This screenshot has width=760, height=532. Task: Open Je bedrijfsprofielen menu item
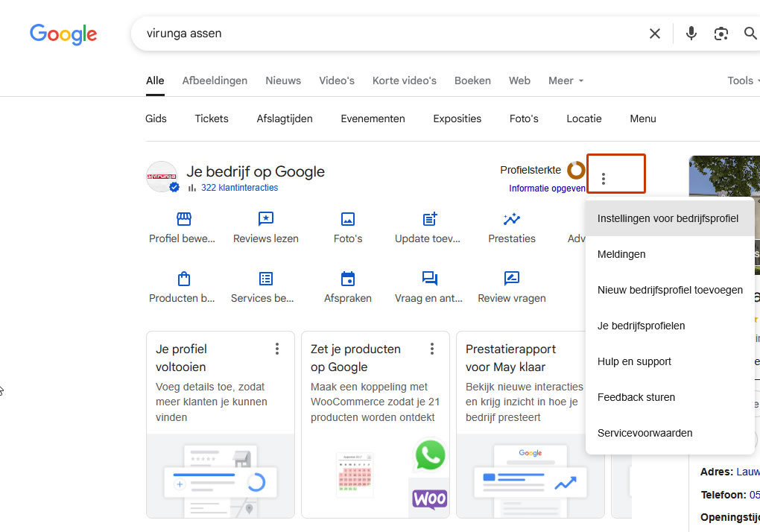tap(670, 326)
